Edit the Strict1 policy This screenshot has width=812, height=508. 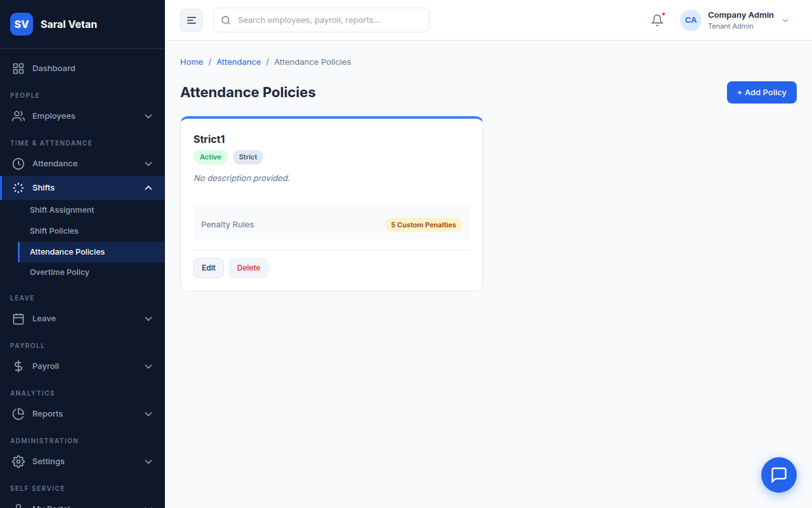pyautogui.click(x=209, y=268)
